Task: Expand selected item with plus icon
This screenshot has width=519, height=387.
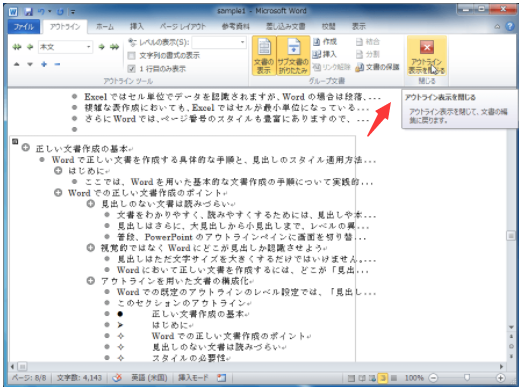Action: click(x=44, y=64)
